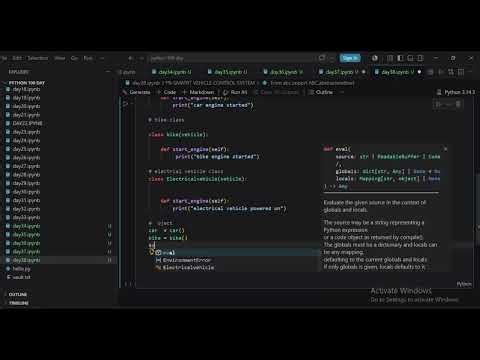Click the Sign In button

pyautogui.click(x=350, y=58)
